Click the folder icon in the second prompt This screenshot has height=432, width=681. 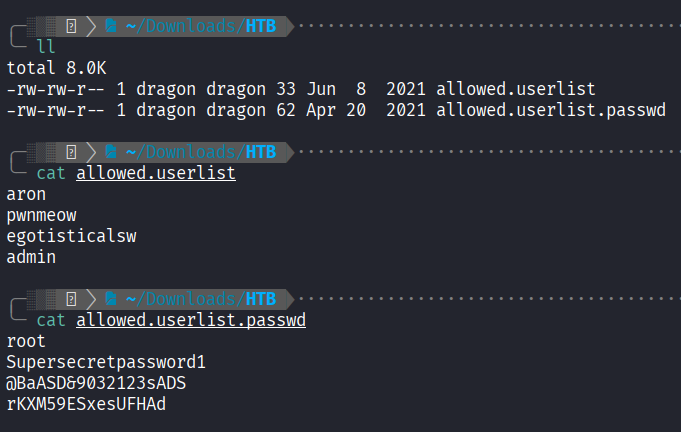[111, 152]
